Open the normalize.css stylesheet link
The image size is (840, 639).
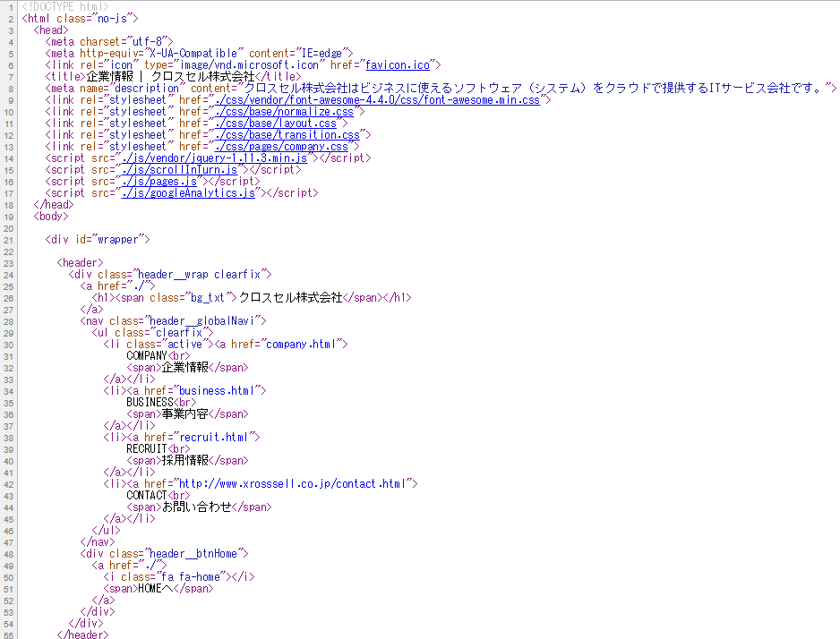point(284,112)
